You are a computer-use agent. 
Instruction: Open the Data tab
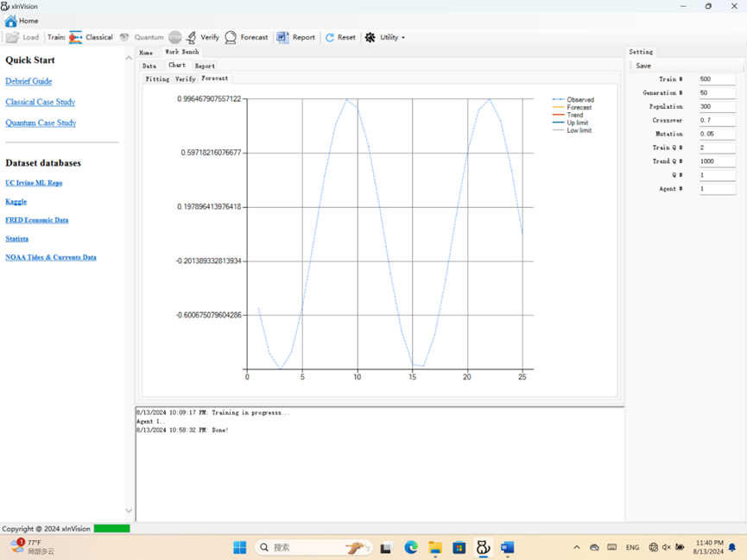coord(149,66)
